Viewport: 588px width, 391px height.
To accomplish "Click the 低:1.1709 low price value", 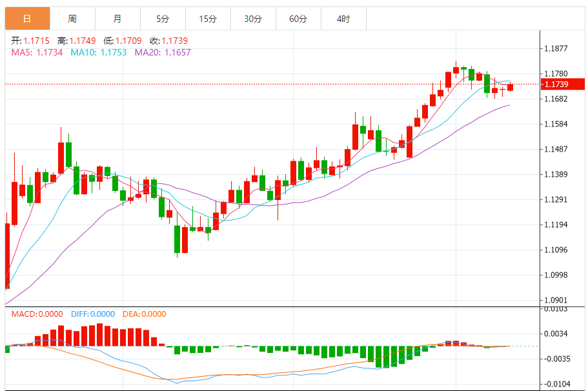I will (x=123, y=41).
